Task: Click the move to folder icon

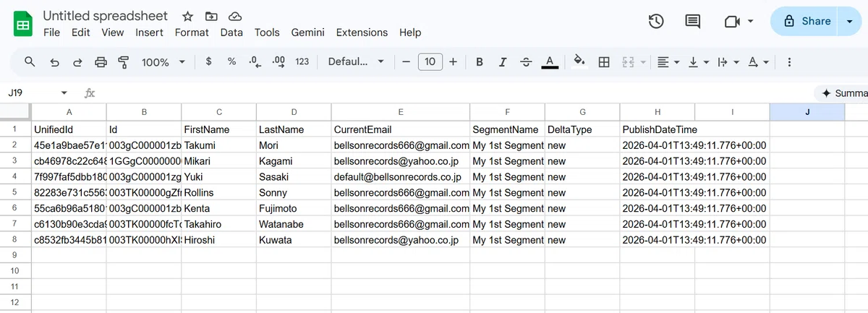Action: (210, 16)
